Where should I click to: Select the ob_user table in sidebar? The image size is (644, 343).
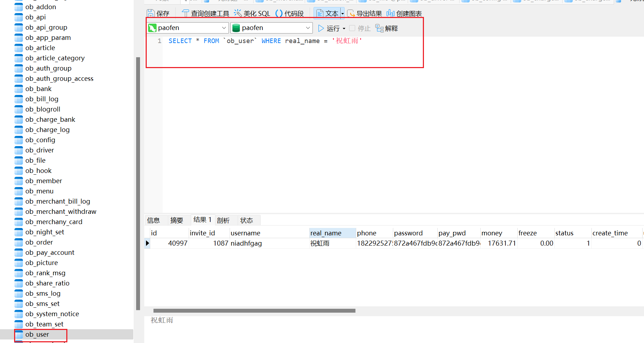[37, 335]
